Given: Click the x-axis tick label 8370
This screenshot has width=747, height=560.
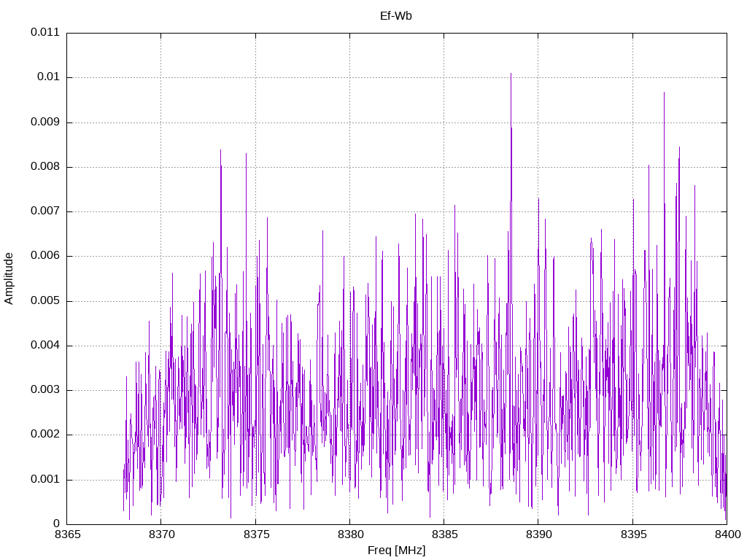Looking at the screenshot, I should 162,534.
